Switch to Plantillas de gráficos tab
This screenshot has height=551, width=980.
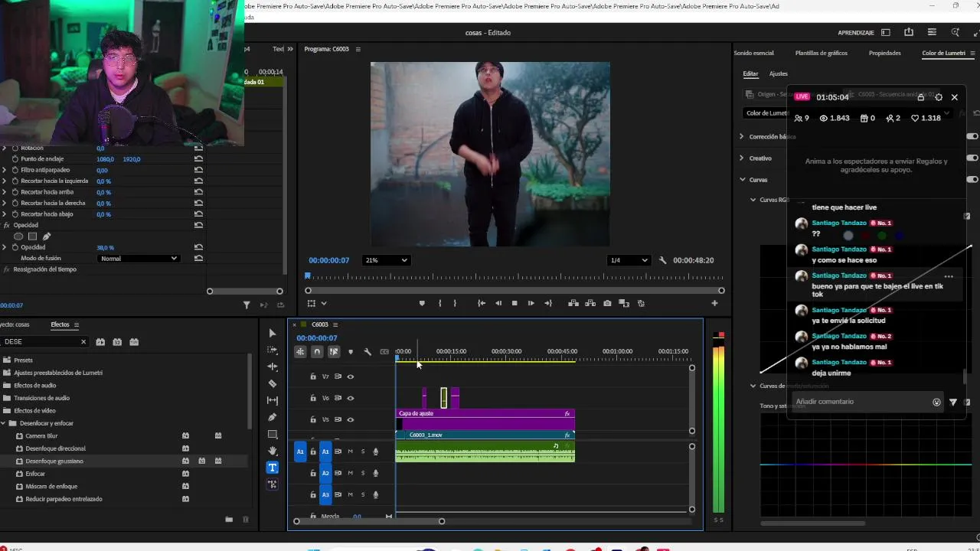tap(821, 53)
